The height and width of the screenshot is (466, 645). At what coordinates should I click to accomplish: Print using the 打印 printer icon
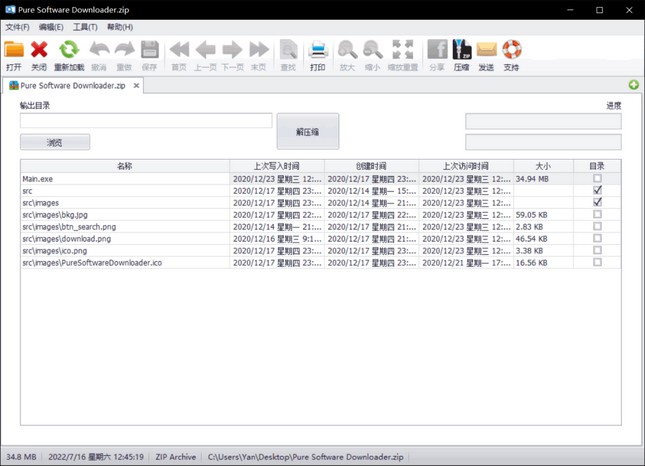pos(318,50)
